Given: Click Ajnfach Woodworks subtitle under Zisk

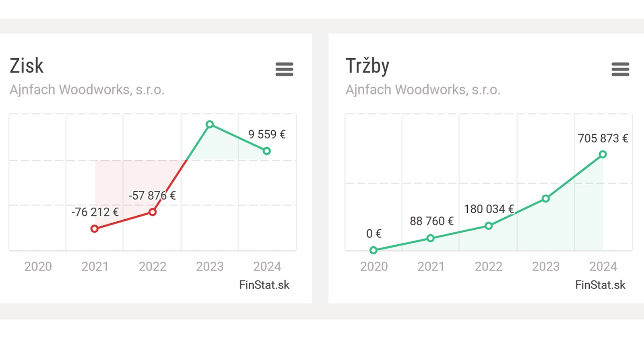Looking at the screenshot, I should click(x=87, y=90).
